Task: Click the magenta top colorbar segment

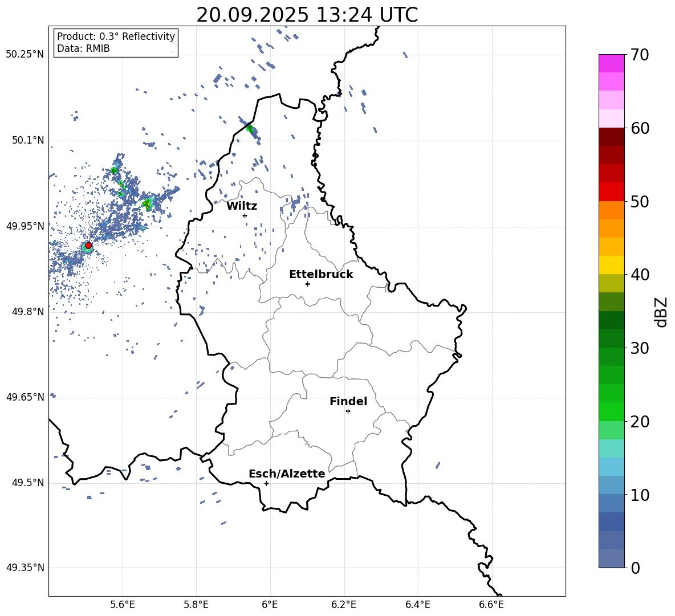Action: coord(611,63)
